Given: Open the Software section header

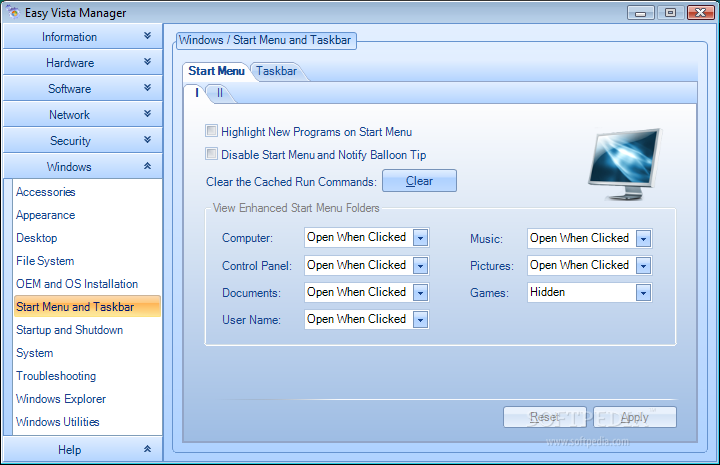Looking at the screenshot, I should (x=83, y=88).
